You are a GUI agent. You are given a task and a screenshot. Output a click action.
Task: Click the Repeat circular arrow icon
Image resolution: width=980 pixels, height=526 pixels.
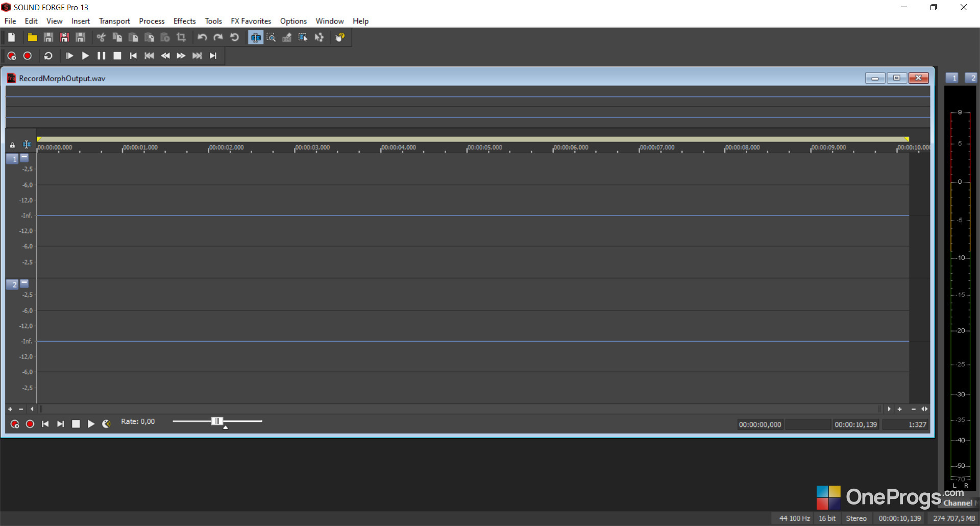click(x=234, y=37)
